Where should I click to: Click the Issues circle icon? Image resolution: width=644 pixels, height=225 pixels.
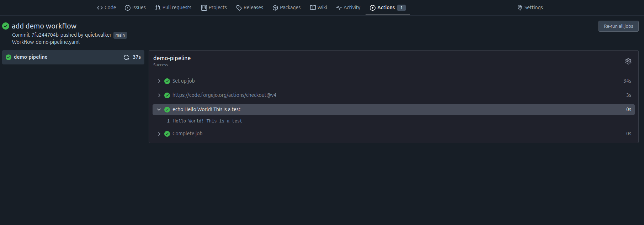pyautogui.click(x=128, y=8)
